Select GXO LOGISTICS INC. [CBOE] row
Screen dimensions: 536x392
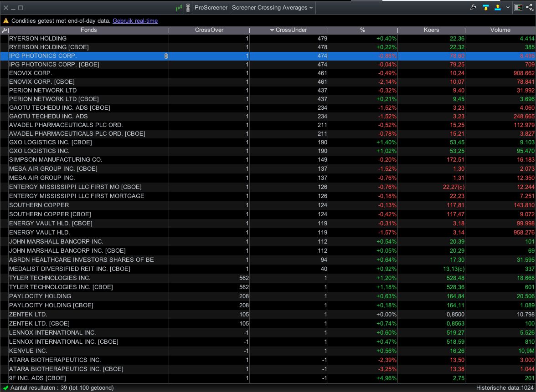(268, 143)
